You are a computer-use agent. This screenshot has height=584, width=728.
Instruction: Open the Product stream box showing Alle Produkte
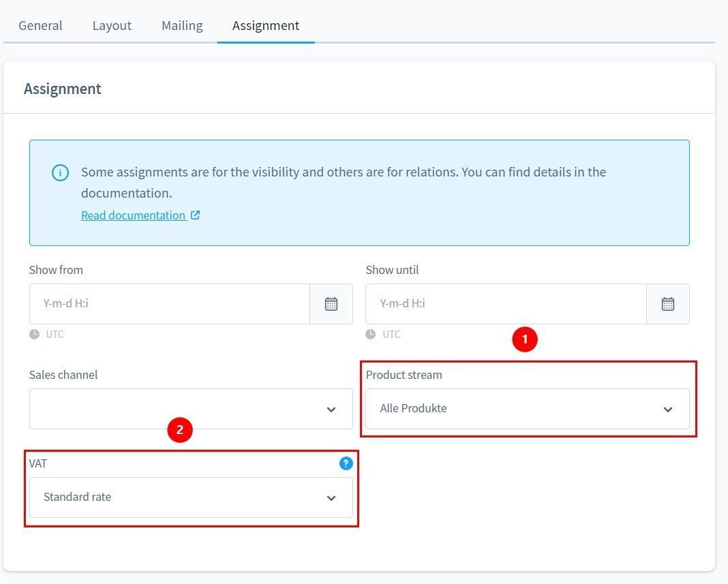coord(511,409)
